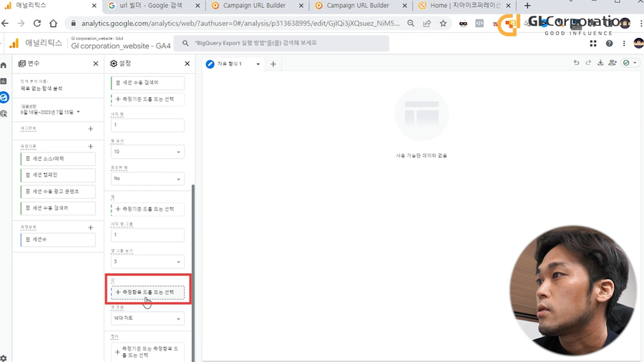Open the Analytics Home icon in left sidebar

4,65
